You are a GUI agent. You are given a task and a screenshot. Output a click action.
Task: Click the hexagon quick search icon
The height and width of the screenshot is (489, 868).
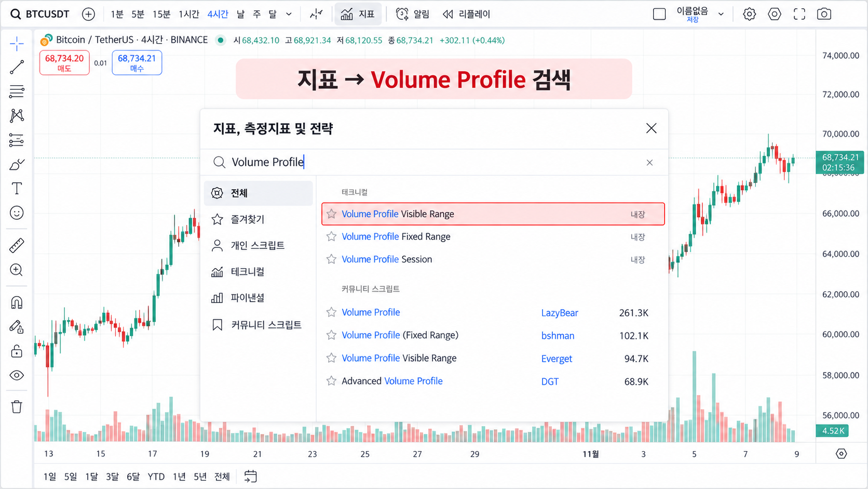[775, 14]
